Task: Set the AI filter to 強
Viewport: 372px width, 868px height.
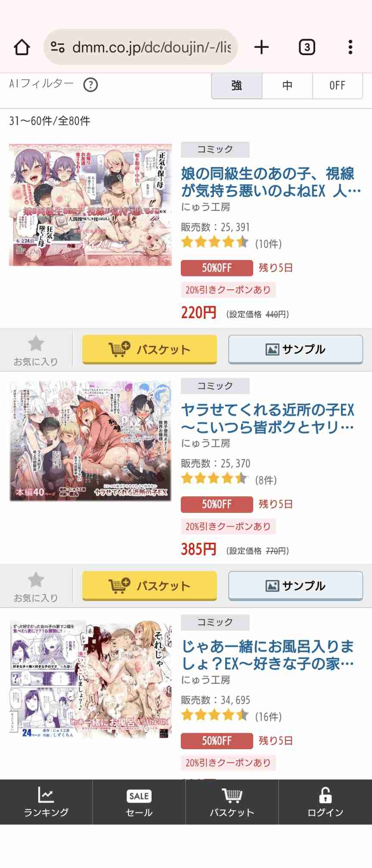Action: [236, 85]
